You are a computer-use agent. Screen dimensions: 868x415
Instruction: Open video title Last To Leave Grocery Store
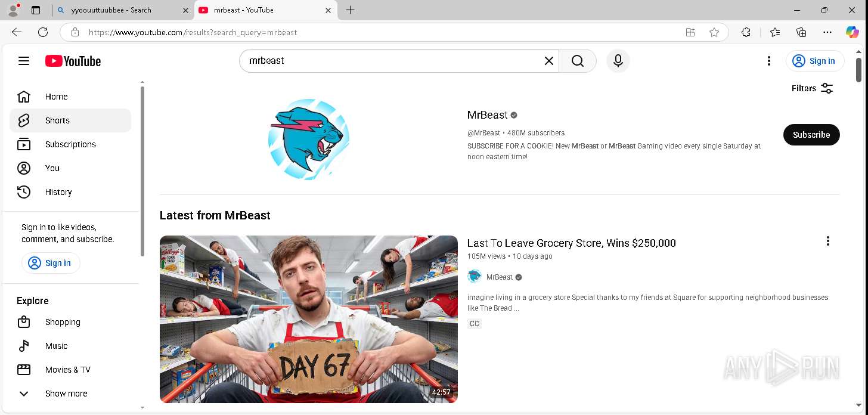pos(571,243)
